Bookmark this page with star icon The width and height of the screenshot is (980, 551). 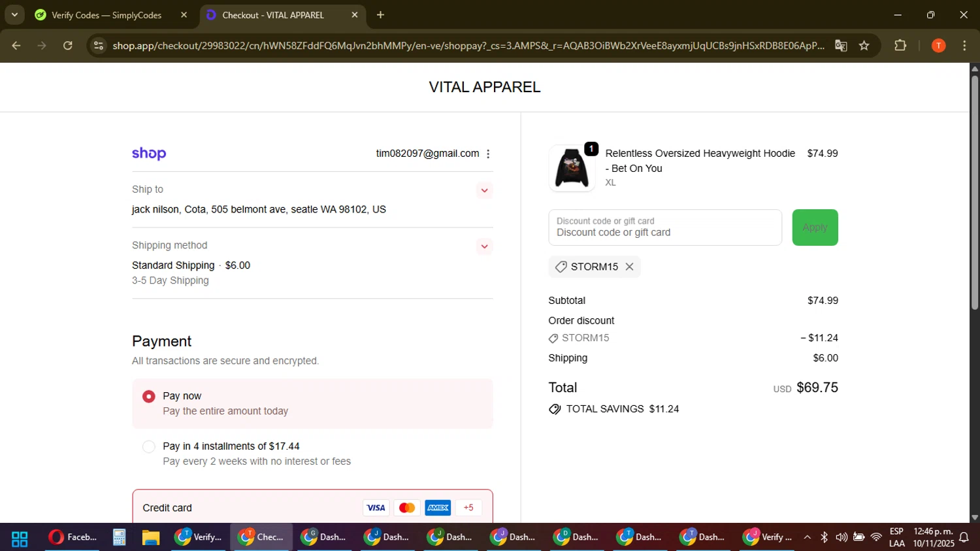pos(864,46)
